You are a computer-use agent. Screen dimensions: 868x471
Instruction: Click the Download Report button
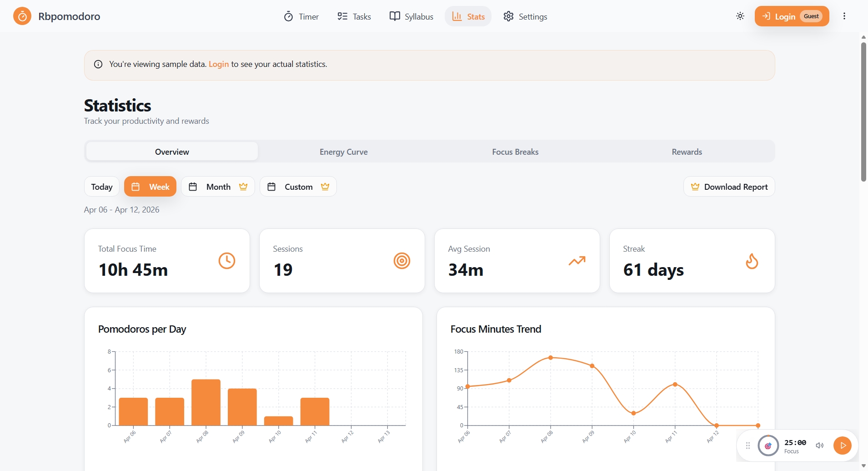729,187
